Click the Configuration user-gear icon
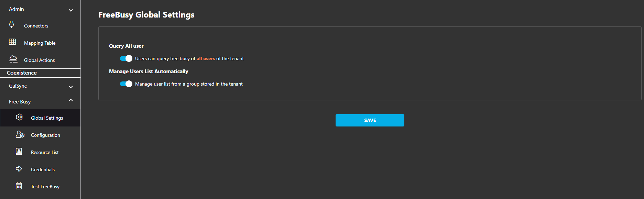The width and height of the screenshot is (644, 199). pos(20,134)
